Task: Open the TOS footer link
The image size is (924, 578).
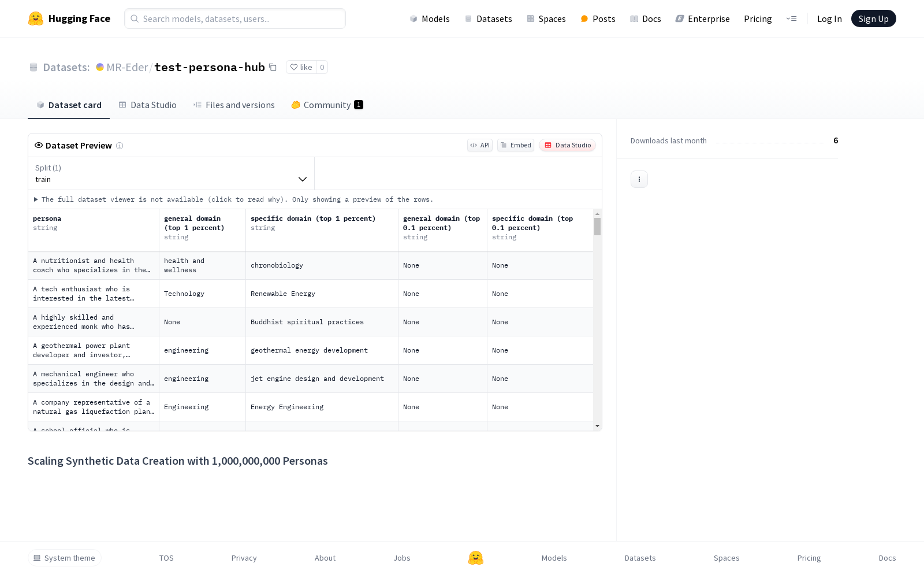Action: coord(166,558)
